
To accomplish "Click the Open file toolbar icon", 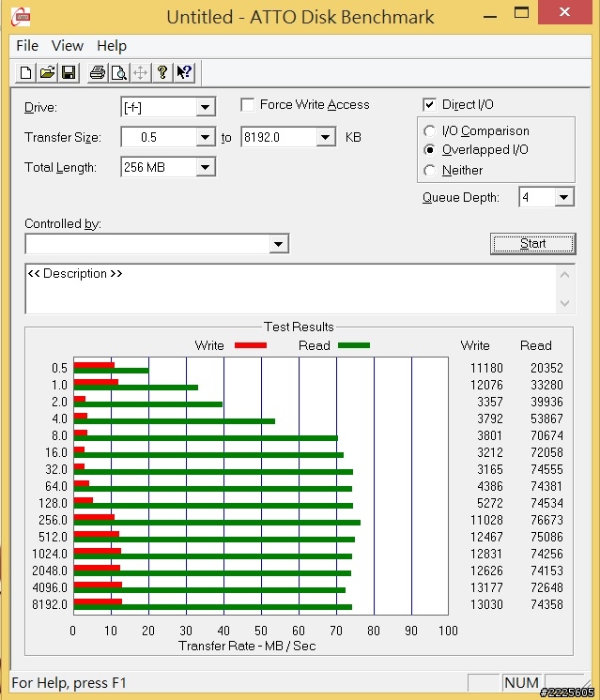I will (x=47, y=72).
